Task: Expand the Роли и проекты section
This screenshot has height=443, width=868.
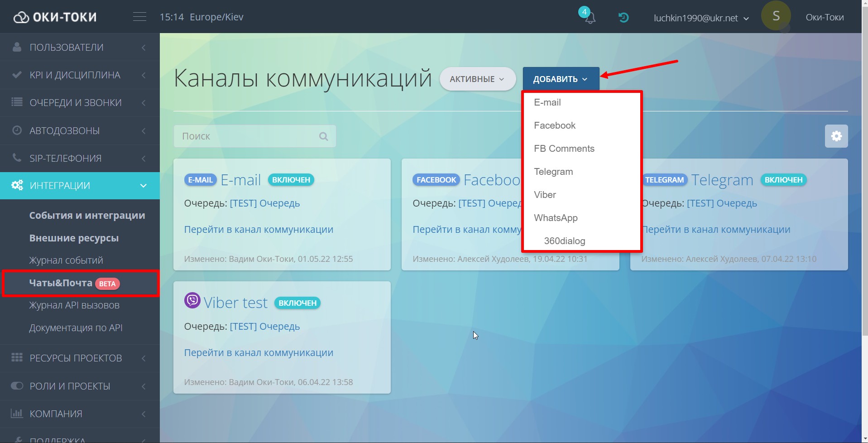Action: tap(80, 386)
